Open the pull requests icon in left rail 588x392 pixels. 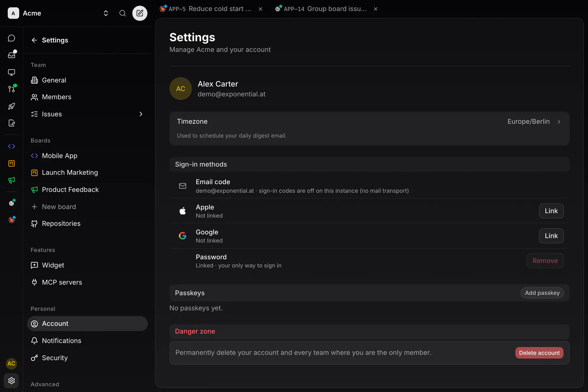(11, 89)
